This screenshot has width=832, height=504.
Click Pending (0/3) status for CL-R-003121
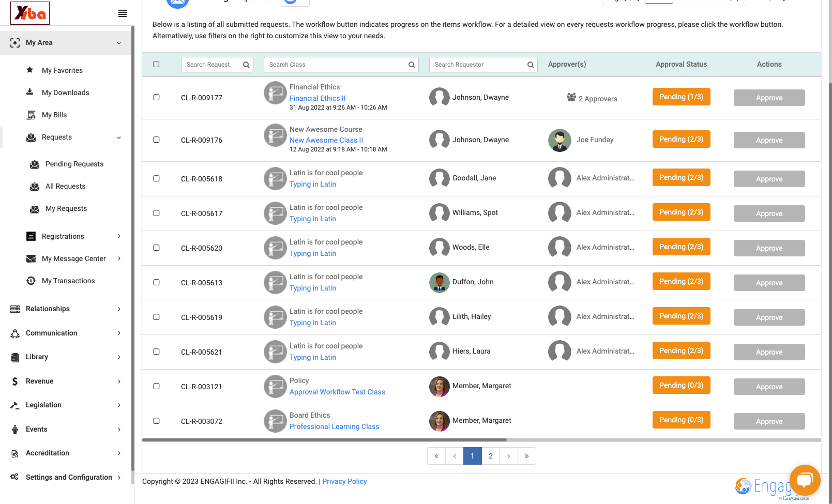point(681,385)
